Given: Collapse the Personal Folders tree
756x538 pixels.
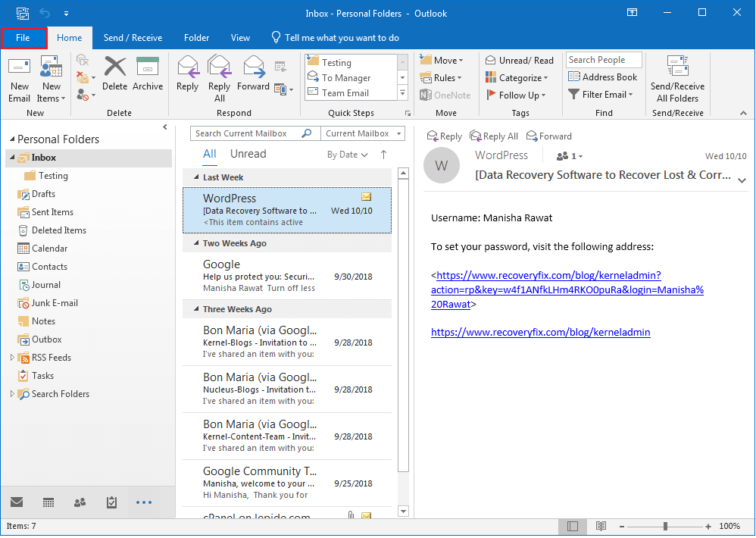Looking at the screenshot, I should 12,139.
